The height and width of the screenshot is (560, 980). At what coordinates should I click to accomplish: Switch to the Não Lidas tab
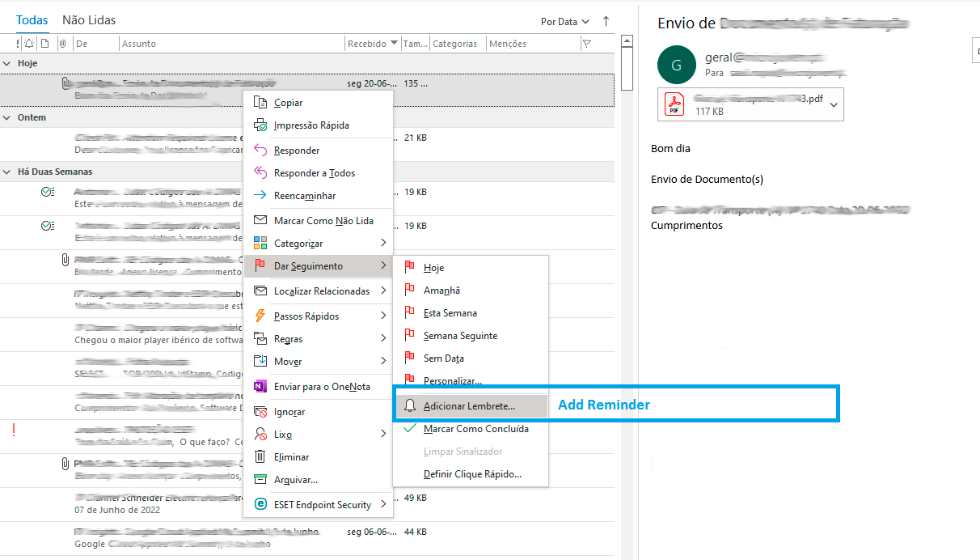[x=89, y=20]
